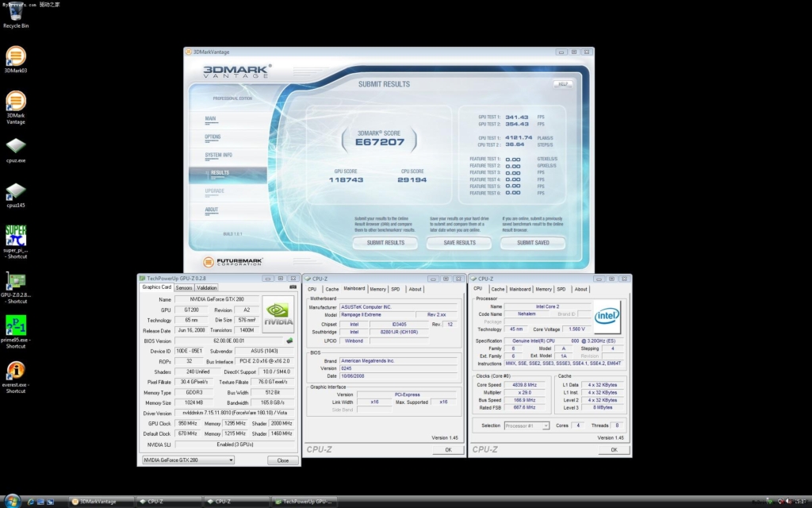Open Cache tab in the Mainboard CPU-Z window
This screenshot has width=812, height=508.
332,289
